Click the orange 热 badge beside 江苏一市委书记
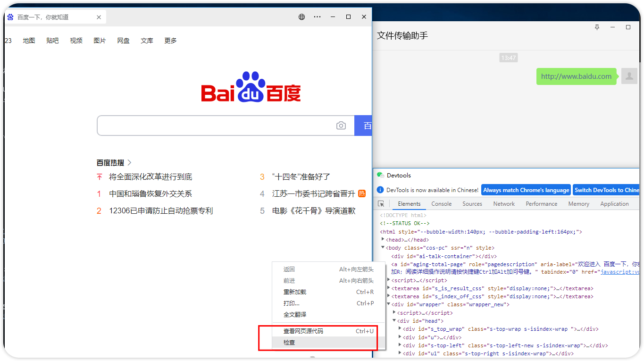 (x=362, y=193)
